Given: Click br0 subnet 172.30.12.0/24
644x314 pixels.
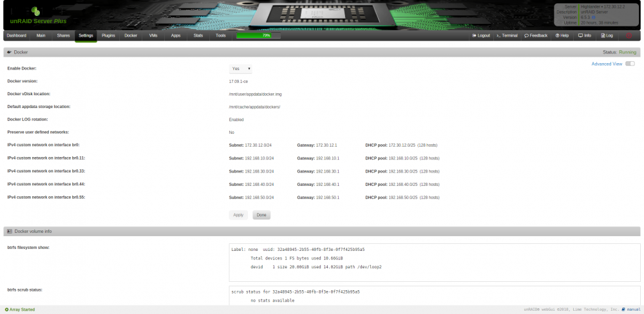Looking at the screenshot, I should click(x=259, y=145).
